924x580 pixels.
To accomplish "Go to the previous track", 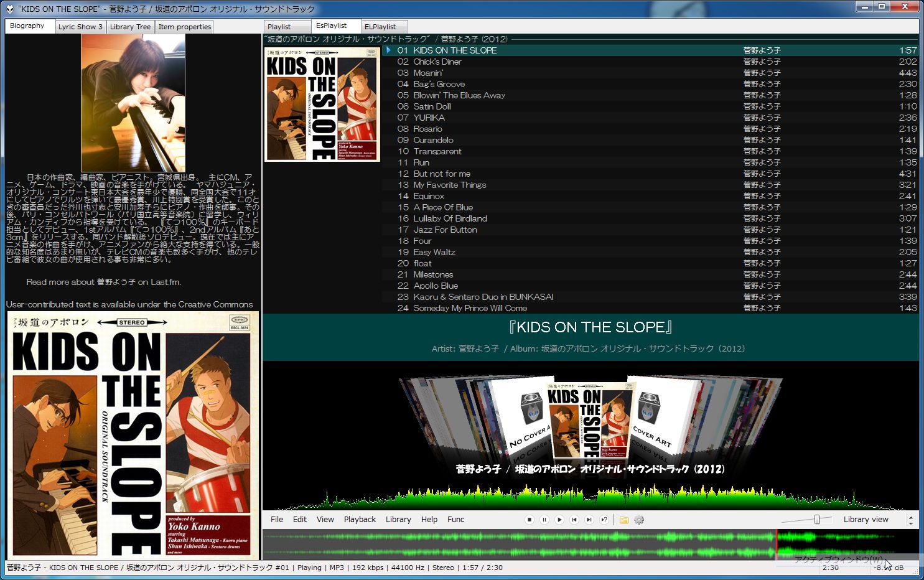I will coord(574,520).
